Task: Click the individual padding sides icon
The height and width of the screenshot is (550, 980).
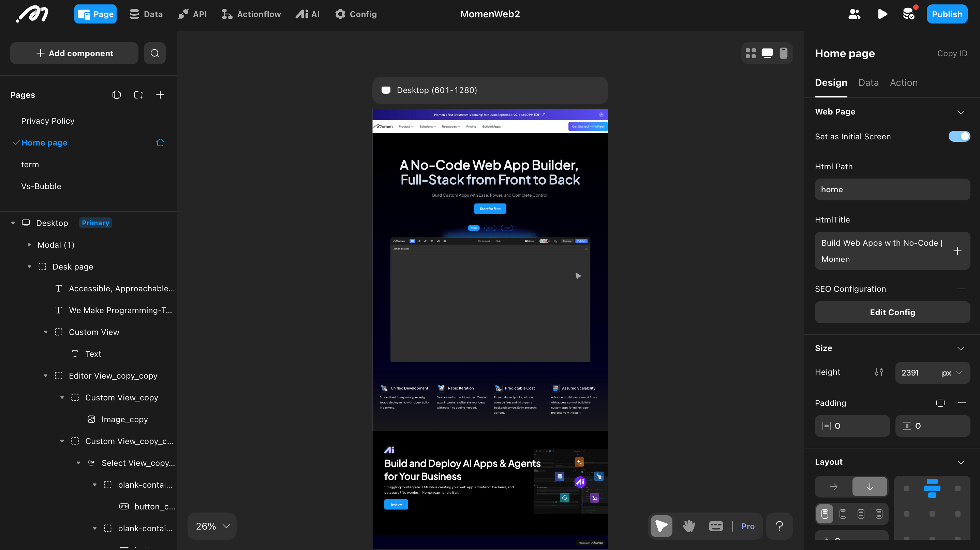Action: tap(940, 403)
